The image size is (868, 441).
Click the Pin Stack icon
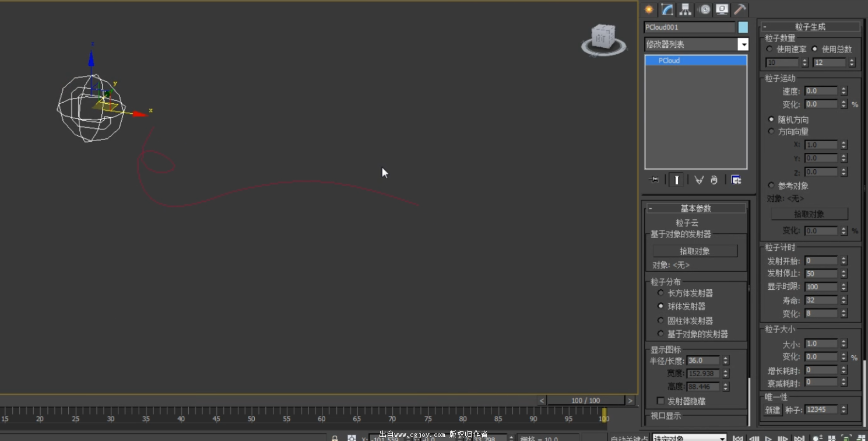[x=654, y=180]
